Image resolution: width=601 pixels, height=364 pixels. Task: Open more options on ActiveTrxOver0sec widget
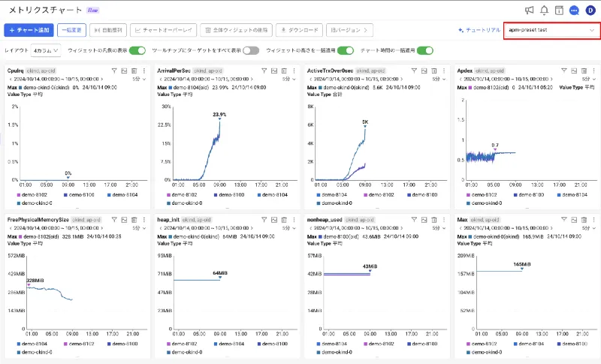coord(444,71)
